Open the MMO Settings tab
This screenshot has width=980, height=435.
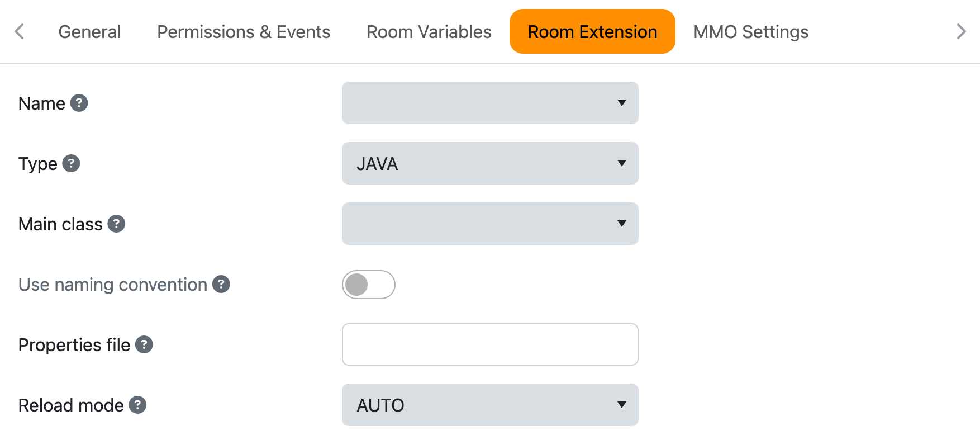coord(750,31)
